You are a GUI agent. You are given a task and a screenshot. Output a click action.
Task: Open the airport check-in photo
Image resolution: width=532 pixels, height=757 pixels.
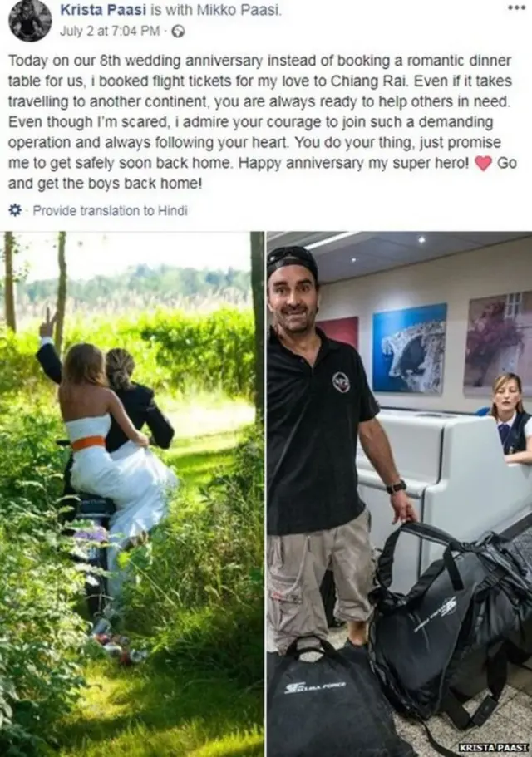399,494
